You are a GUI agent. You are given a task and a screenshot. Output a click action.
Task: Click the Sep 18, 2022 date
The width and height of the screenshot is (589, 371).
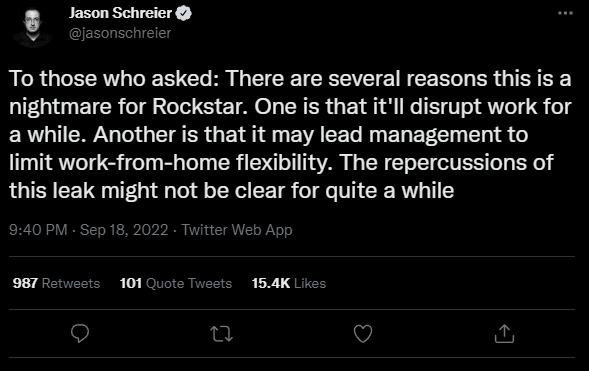coord(124,230)
